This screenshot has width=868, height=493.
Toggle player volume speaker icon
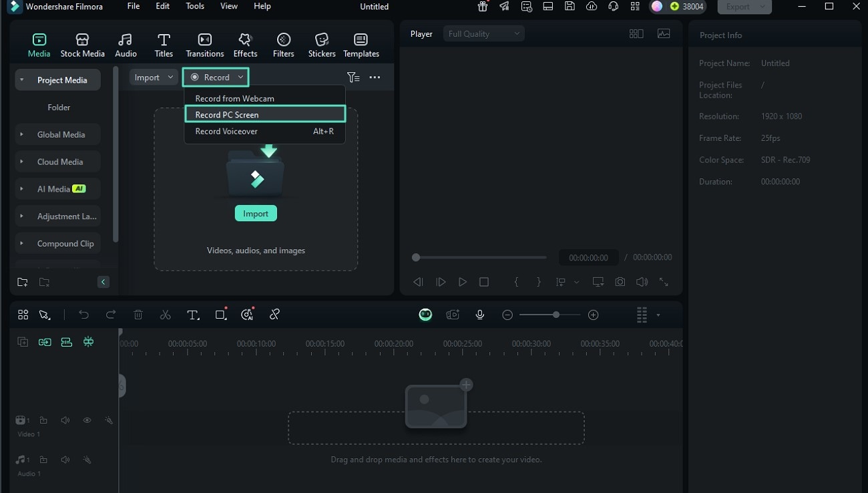click(642, 282)
